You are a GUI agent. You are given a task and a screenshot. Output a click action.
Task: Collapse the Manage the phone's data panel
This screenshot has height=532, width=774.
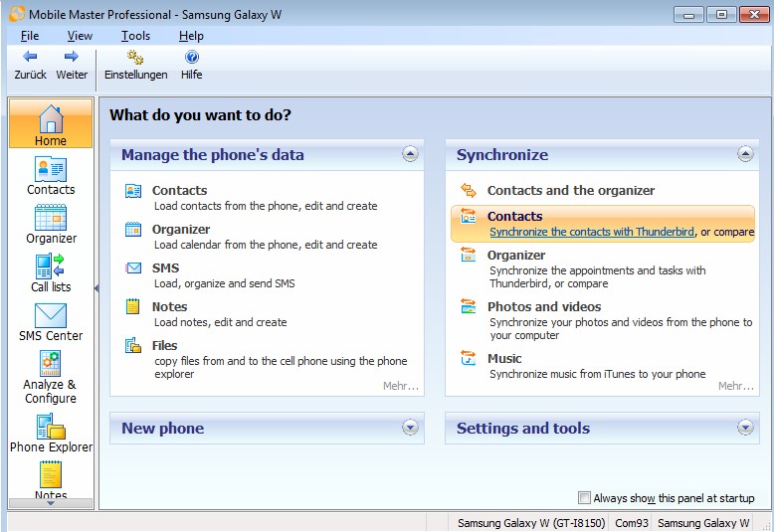click(410, 154)
